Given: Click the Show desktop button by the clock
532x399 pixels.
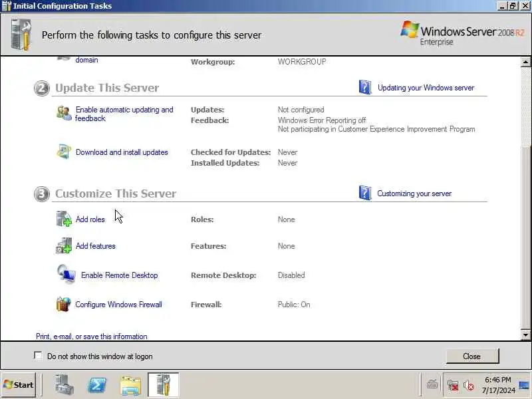Looking at the screenshot, I should coord(524,386).
